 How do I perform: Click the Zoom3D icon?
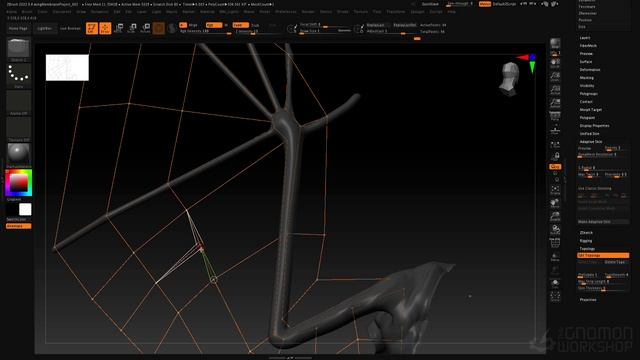[555, 216]
